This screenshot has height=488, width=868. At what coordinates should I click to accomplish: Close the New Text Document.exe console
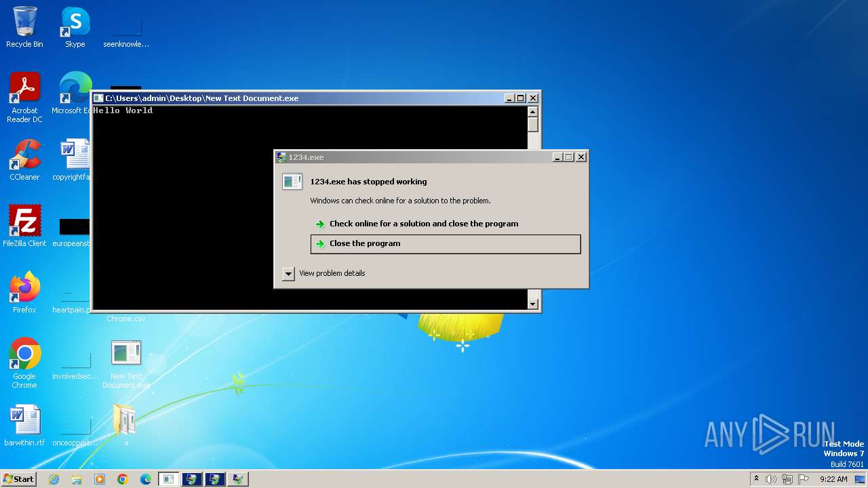click(x=533, y=98)
